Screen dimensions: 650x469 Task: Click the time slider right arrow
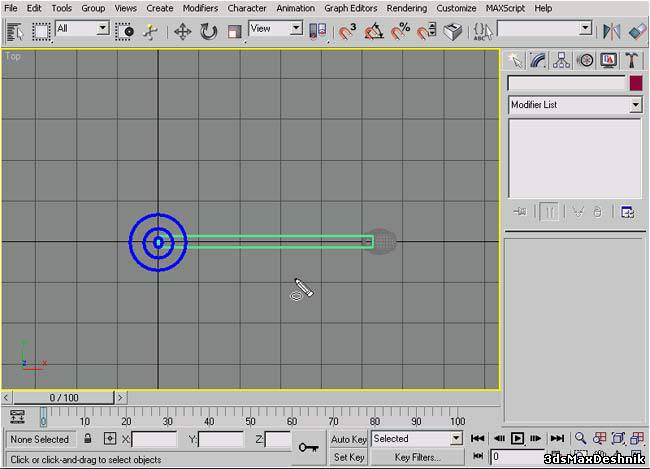click(120, 398)
